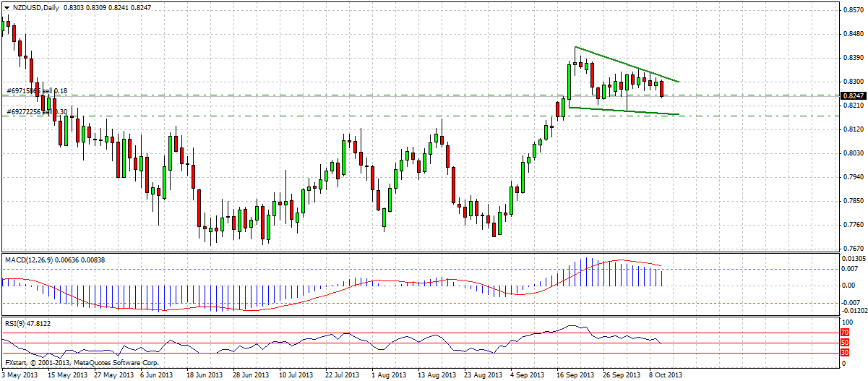The height and width of the screenshot is (381, 868).
Task: Click the 0.8570 price scale value
Action: pos(852,9)
